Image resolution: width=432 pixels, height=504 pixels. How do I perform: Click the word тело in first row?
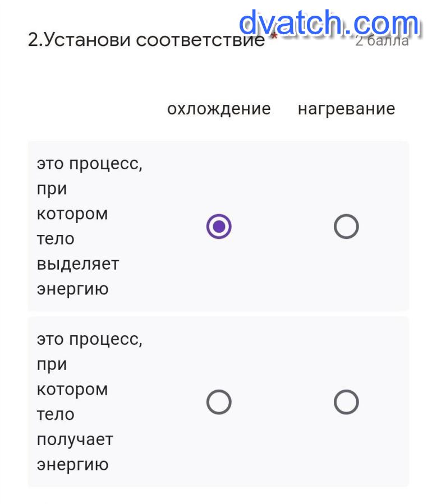point(56,239)
